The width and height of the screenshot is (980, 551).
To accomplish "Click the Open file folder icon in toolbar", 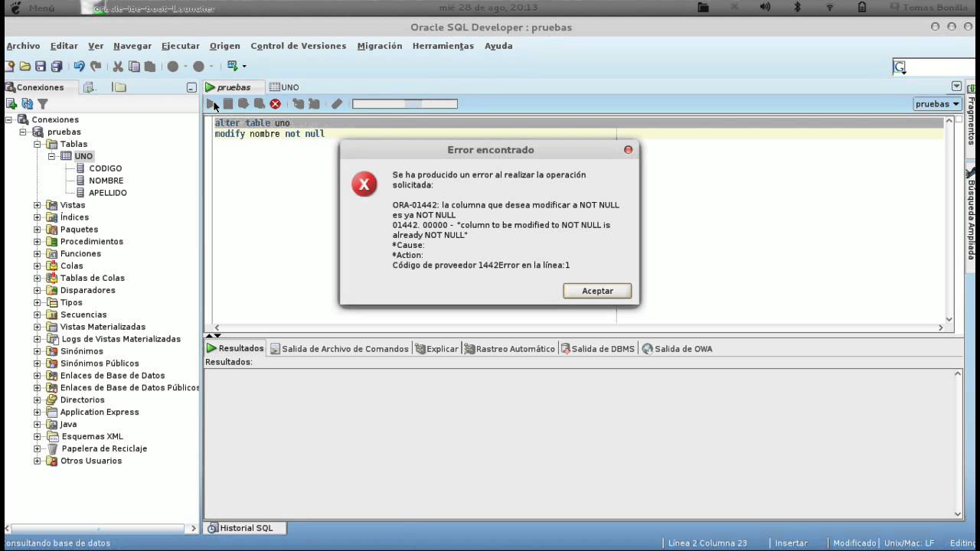I will coord(25,67).
